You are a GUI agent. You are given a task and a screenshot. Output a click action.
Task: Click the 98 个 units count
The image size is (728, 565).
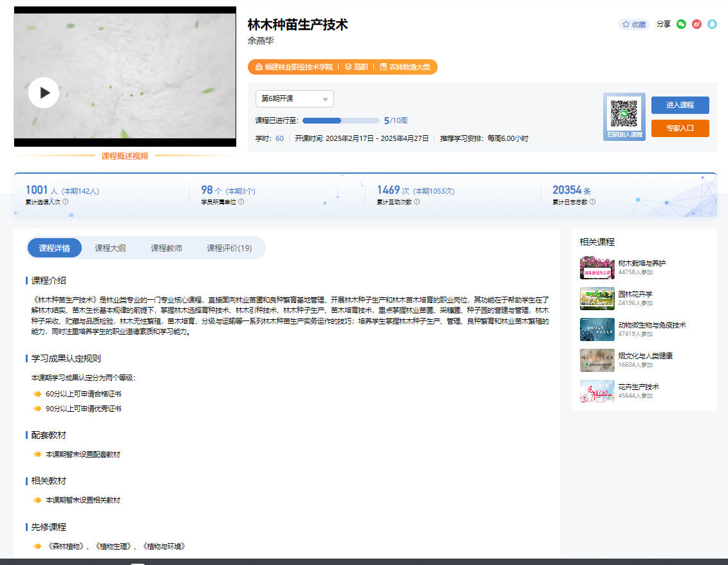point(211,190)
